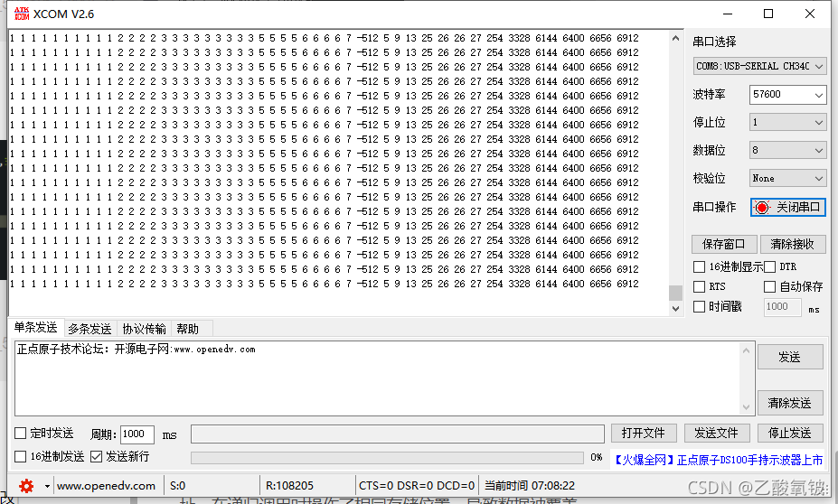Maximize the XCOM window
Viewport: 838px width, 504px height.
(x=768, y=14)
